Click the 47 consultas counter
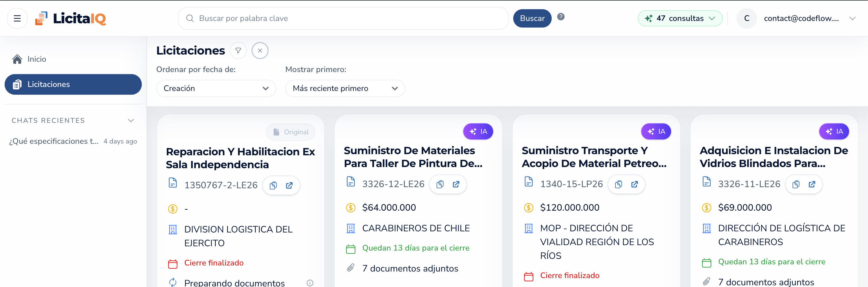Image resolution: width=868 pixels, height=287 pixels. [680, 18]
